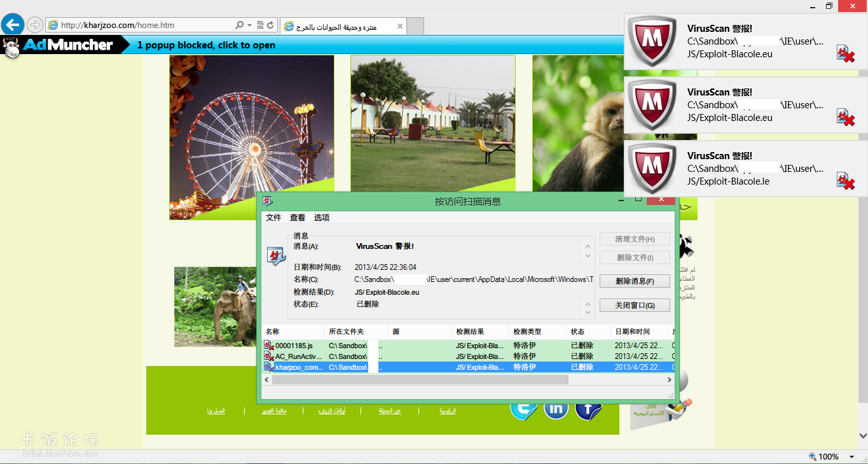Open the address bar autocomplete dropdown arrow

point(249,25)
